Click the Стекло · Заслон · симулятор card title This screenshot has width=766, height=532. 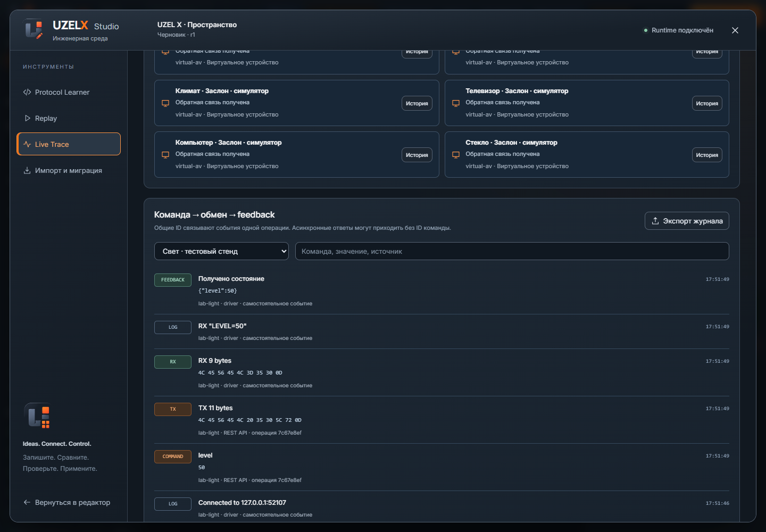512,143
